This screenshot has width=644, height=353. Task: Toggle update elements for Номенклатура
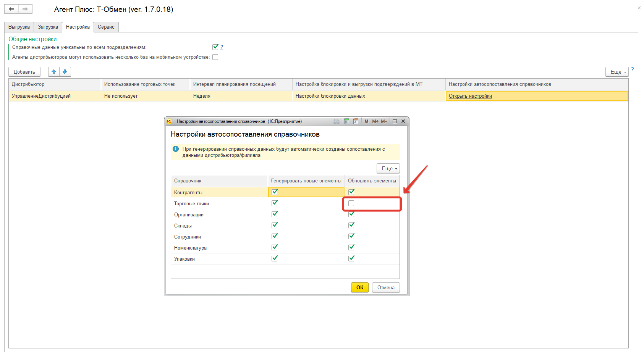[x=351, y=247]
